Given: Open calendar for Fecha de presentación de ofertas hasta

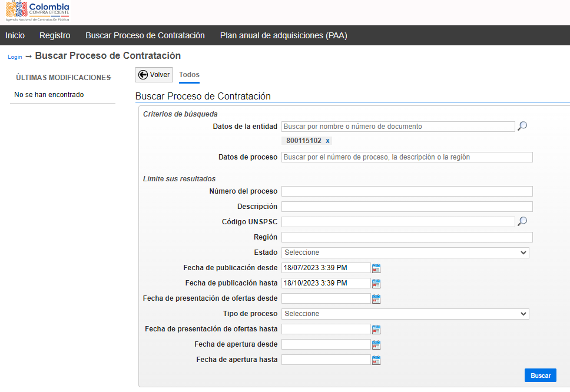Looking at the screenshot, I should click(376, 330).
